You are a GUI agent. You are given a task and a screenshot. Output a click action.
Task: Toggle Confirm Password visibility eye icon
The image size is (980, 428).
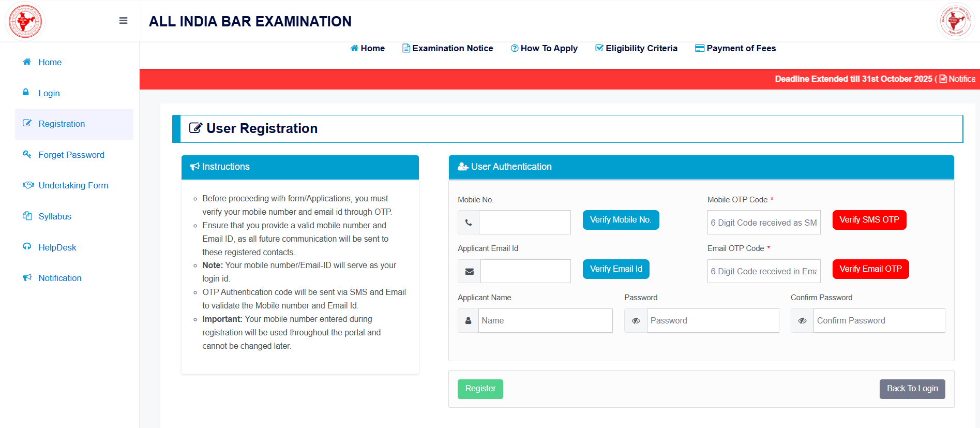[803, 321]
